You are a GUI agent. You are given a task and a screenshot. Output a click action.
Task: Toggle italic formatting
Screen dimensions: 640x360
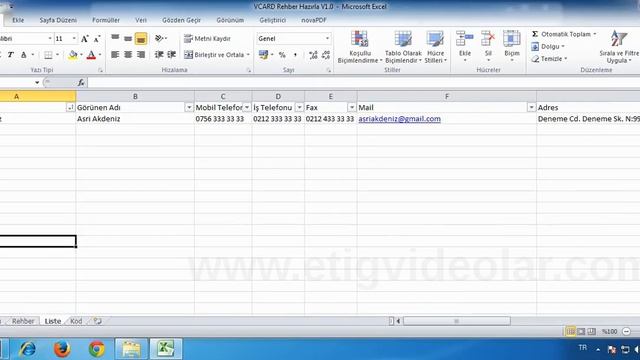pyautogui.click(x=11, y=55)
